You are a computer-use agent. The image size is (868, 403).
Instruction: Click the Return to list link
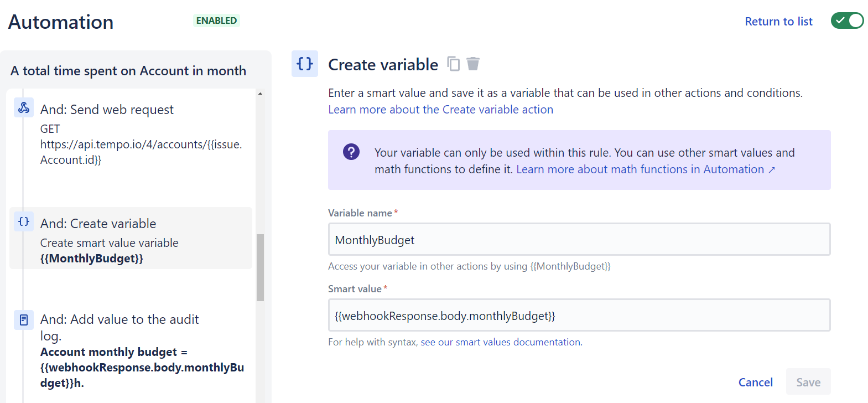[778, 22]
